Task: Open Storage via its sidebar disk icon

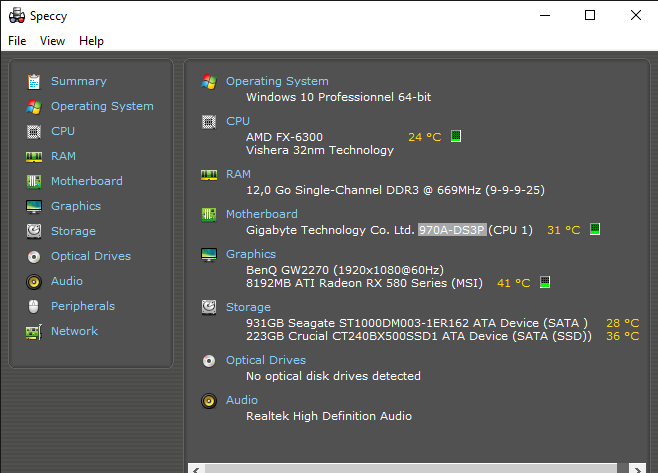Action: [x=34, y=231]
